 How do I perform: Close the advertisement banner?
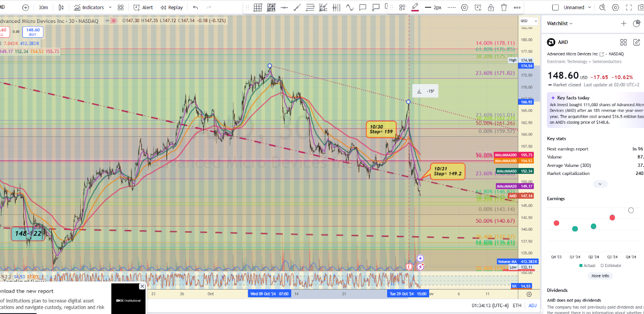(142, 286)
